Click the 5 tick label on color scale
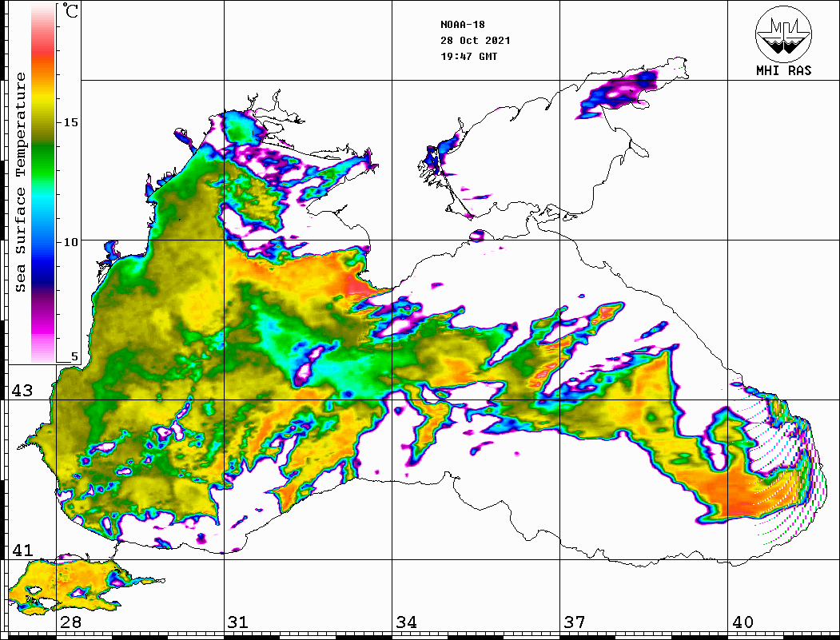Image resolution: width=840 pixels, height=640 pixels. click(x=74, y=356)
